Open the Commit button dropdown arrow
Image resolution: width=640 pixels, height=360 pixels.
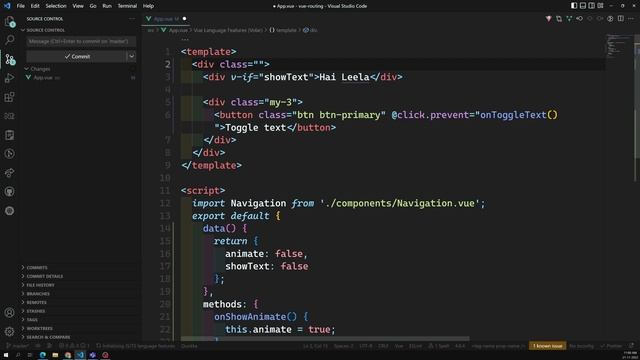(131, 56)
